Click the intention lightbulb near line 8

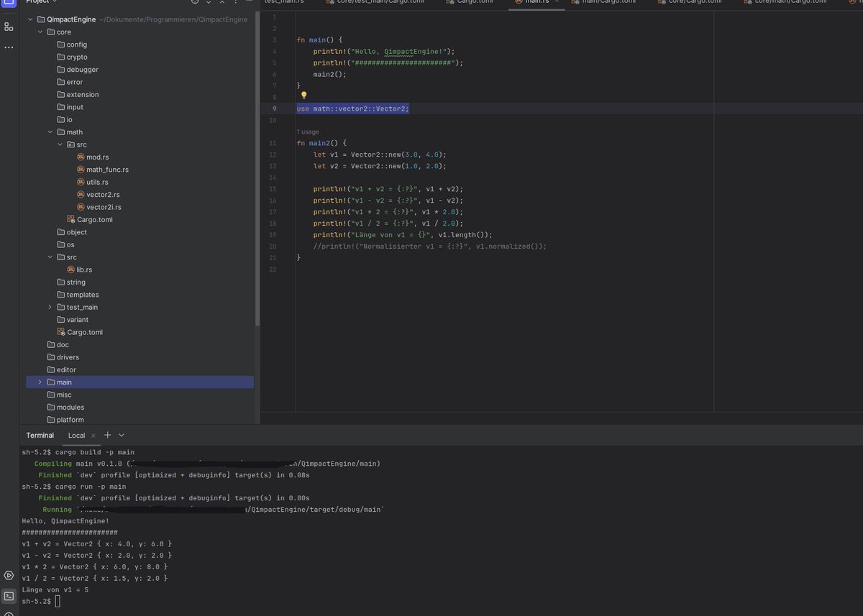303,95
